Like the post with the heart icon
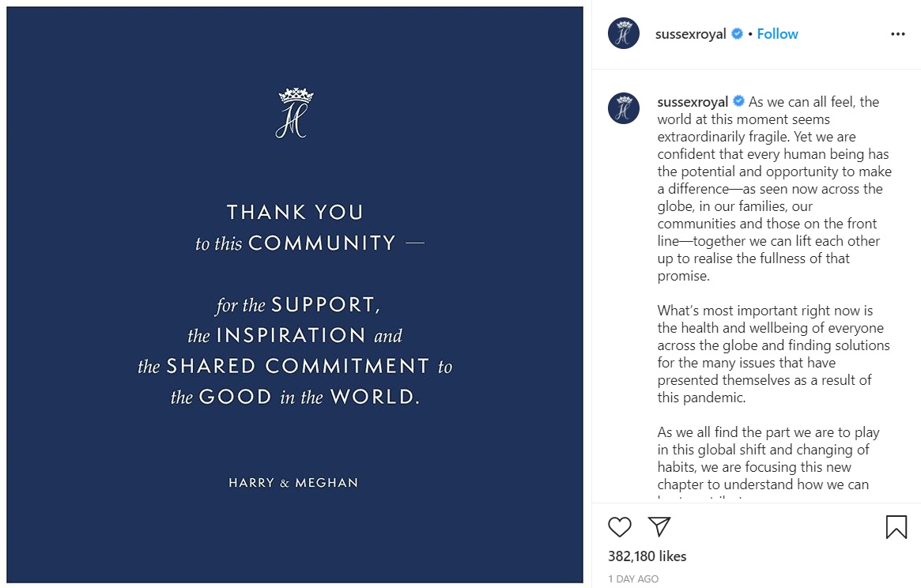The image size is (921, 588). (x=620, y=527)
